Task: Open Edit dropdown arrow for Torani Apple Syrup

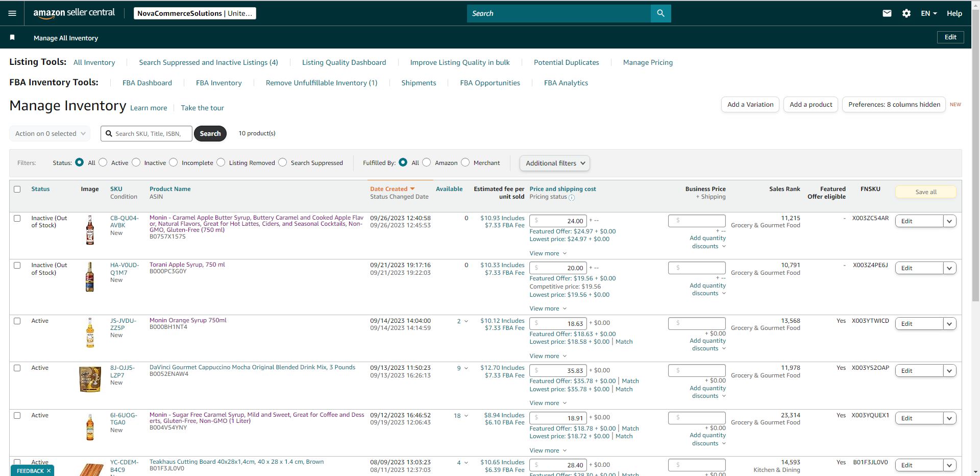Action: click(949, 268)
